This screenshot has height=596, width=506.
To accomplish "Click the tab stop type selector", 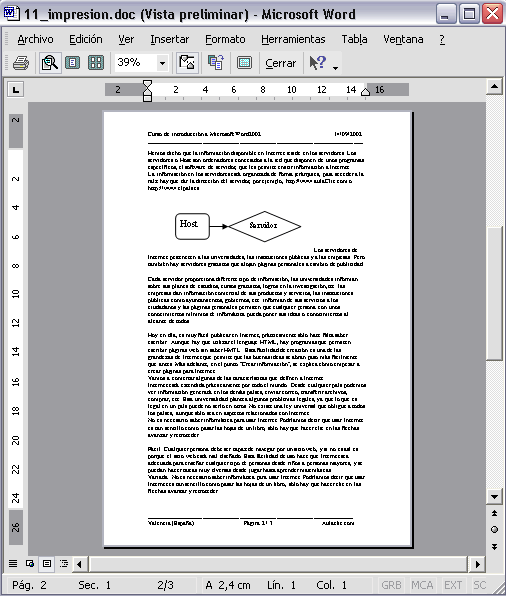I will pos(15,90).
